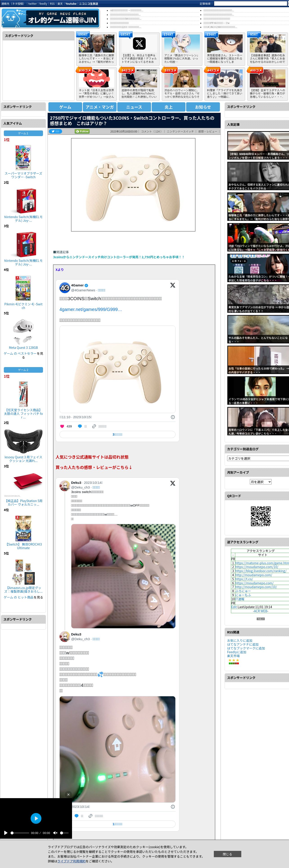Close the cookie banner with 閉じる

click(227, 854)
